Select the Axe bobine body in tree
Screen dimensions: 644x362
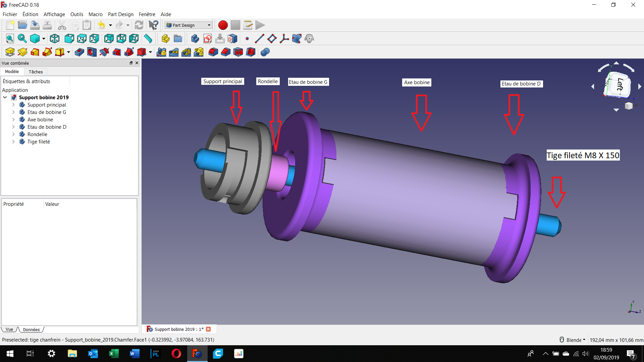(x=40, y=119)
